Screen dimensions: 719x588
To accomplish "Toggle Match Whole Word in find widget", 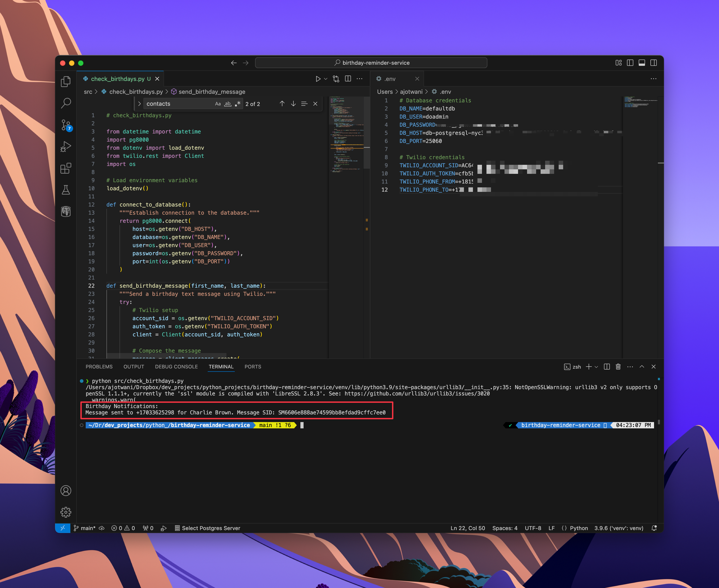I will pyautogui.click(x=228, y=104).
